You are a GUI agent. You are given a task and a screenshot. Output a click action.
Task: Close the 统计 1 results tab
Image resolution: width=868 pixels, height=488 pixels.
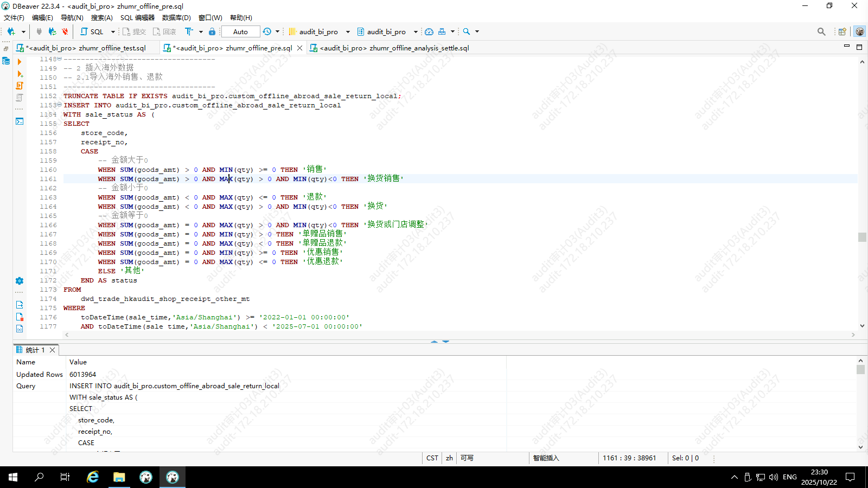[53, 350]
